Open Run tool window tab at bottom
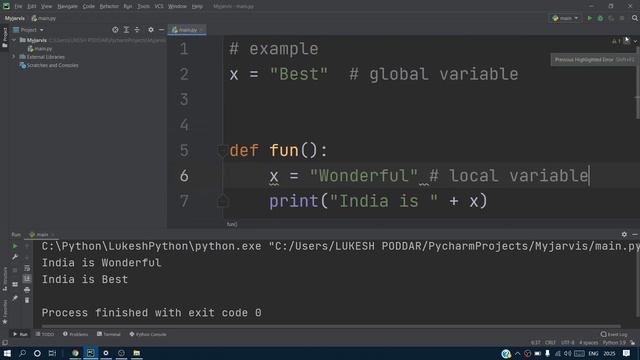 tap(20, 334)
